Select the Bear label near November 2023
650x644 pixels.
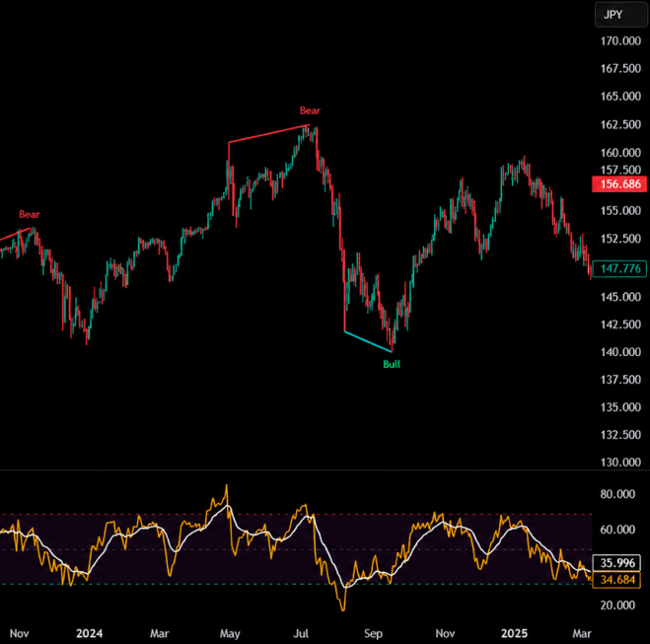pos(30,214)
